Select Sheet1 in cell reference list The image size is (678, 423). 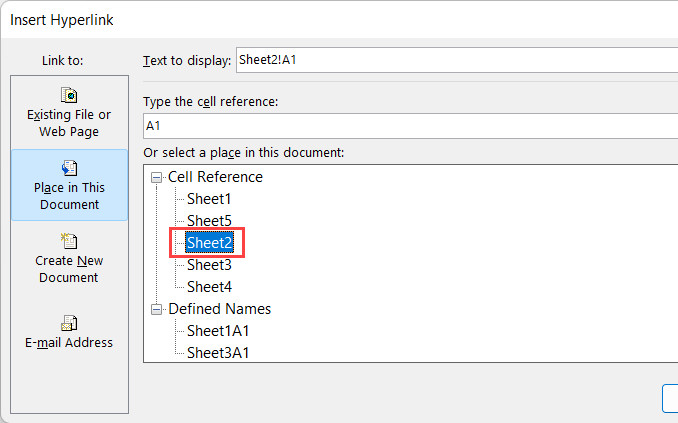coord(209,199)
